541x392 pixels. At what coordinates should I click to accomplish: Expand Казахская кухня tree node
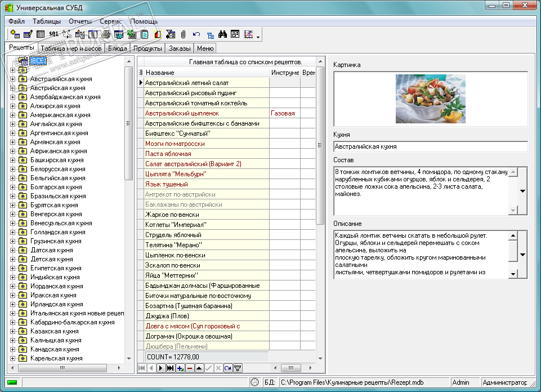click(13, 331)
